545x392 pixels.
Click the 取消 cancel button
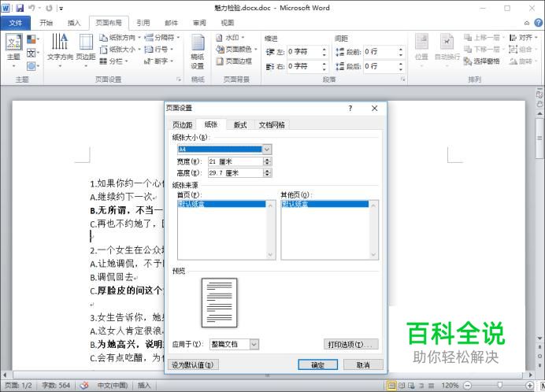pyautogui.click(x=363, y=365)
